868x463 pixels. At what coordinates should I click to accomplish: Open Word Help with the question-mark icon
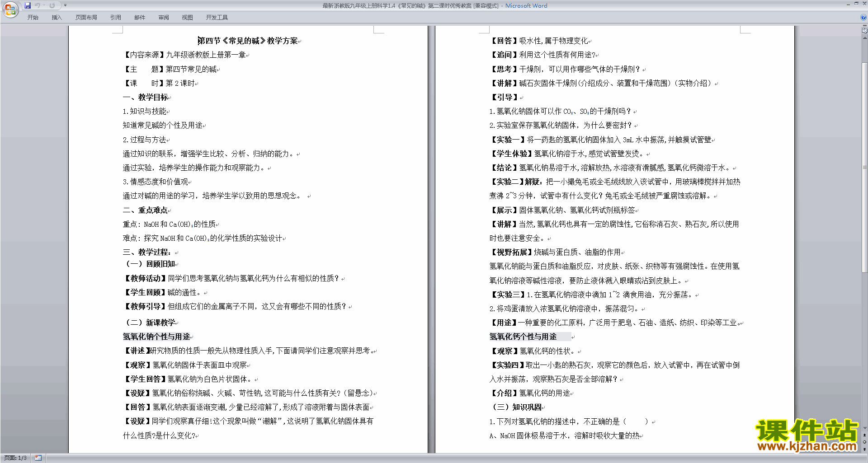pos(863,18)
